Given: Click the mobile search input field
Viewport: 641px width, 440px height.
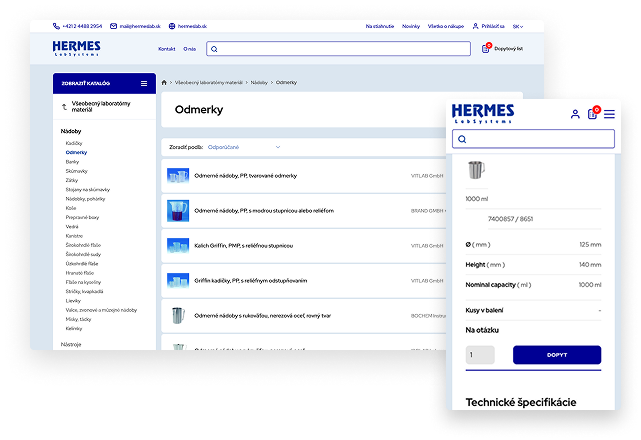Looking at the screenshot, I should pos(533,139).
